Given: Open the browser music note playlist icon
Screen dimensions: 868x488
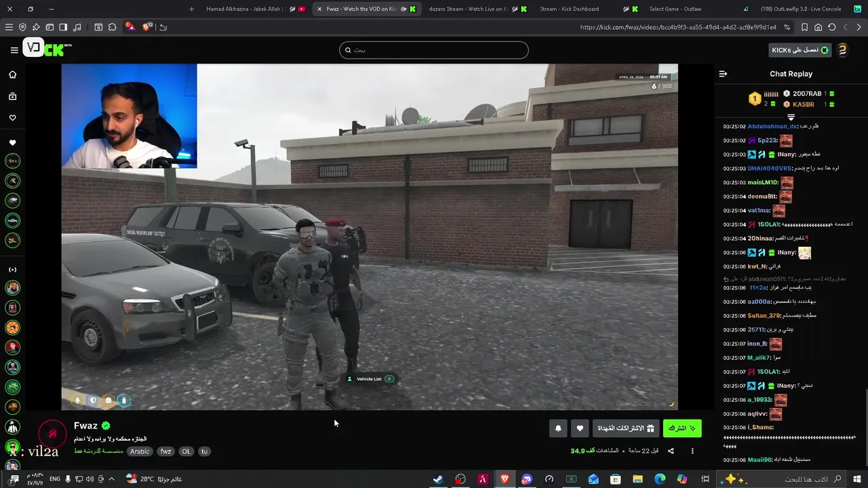Looking at the screenshot, I should pos(77,27).
